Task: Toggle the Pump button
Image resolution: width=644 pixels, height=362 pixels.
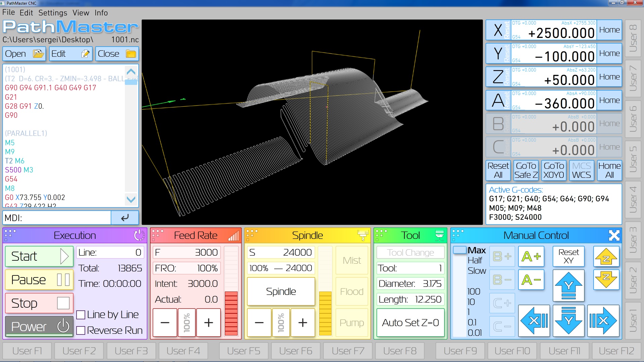Action: pos(352,323)
